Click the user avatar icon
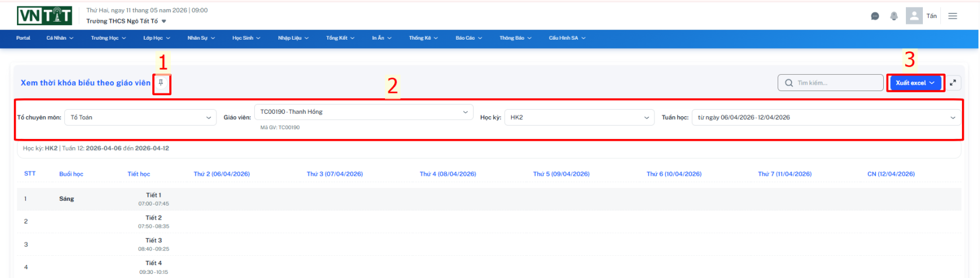 pos(914,16)
